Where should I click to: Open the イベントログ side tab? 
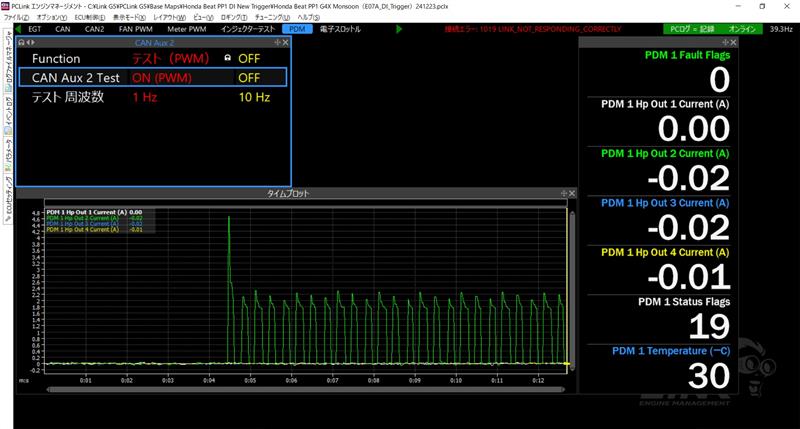coord(9,113)
